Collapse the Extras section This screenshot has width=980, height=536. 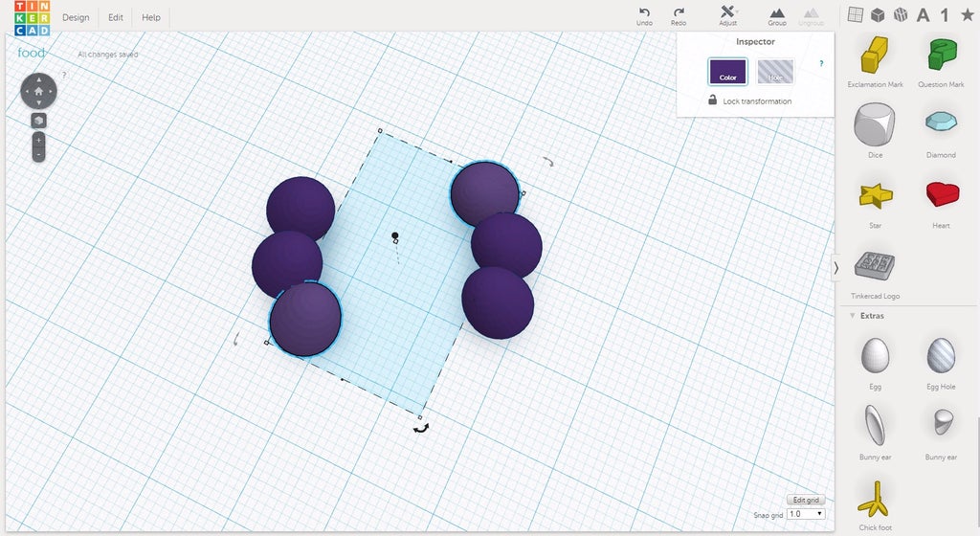(x=853, y=316)
